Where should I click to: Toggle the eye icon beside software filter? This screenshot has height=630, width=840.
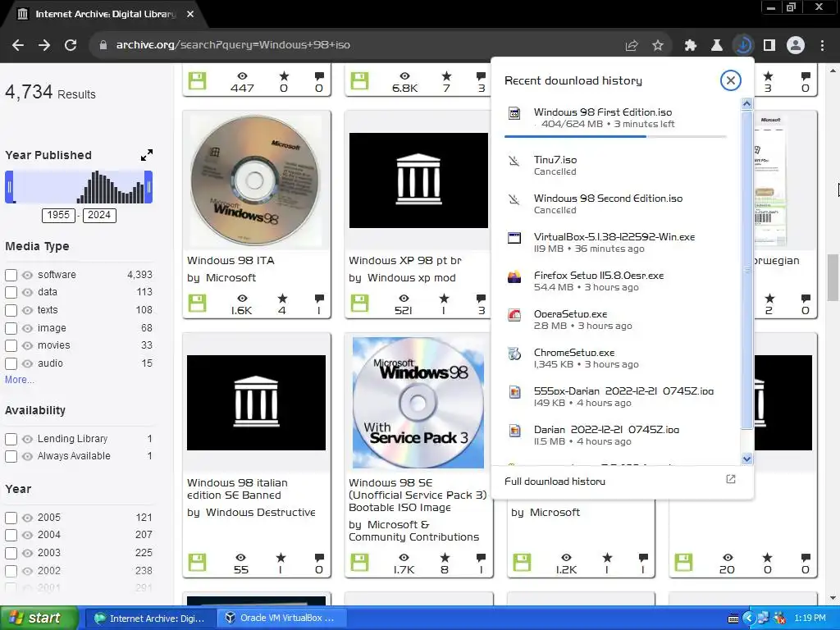(x=27, y=276)
